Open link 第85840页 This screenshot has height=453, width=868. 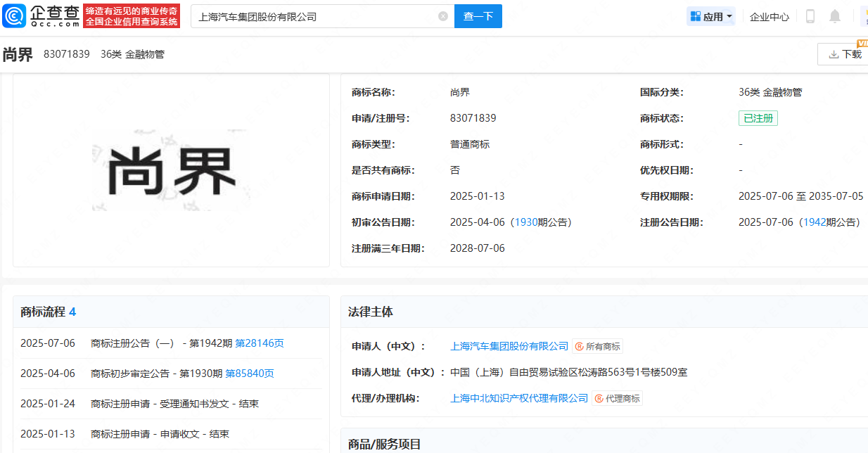coord(250,374)
